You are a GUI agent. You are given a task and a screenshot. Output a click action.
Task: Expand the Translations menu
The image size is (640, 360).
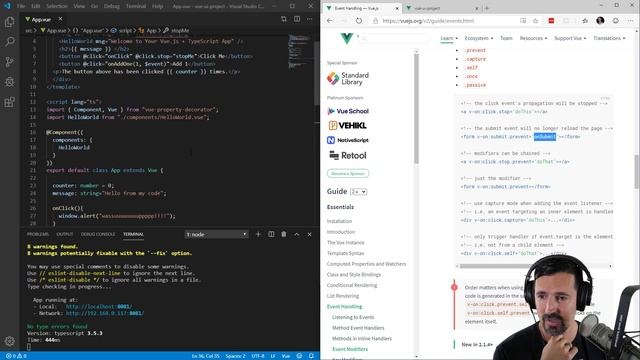pyautogui.click(x=609, y=38)
